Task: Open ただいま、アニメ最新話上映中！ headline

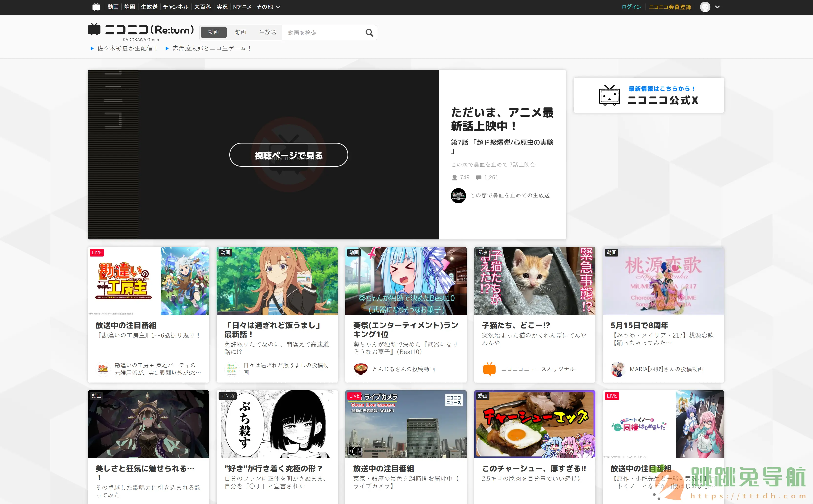Action: coord(502,119)
